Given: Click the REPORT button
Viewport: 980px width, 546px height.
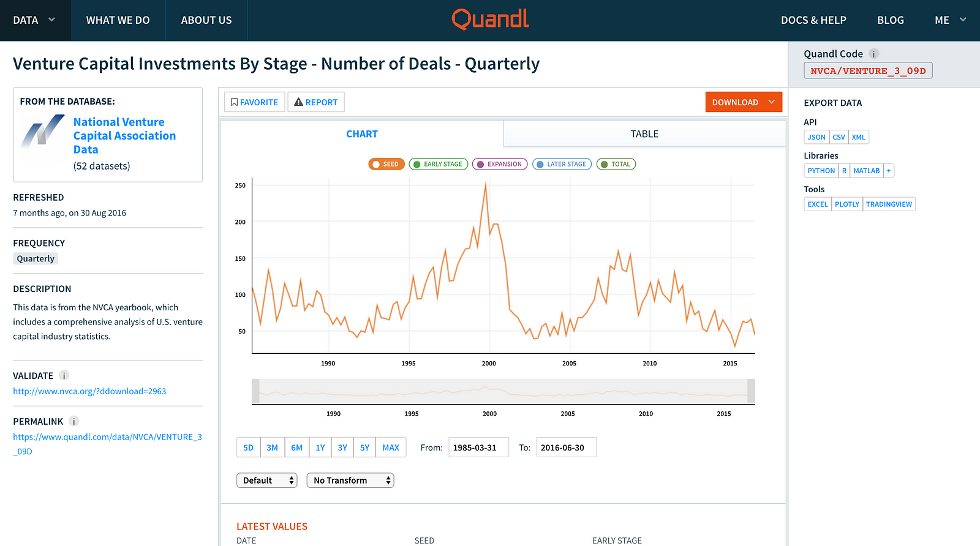Looking at the screenshot, I should click(316, 102).
